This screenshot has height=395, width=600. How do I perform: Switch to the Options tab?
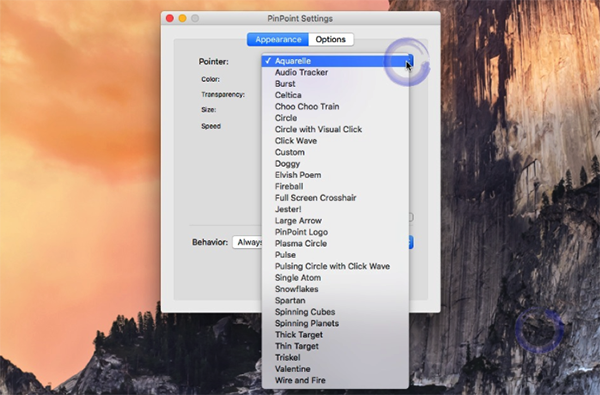(331, 39)
